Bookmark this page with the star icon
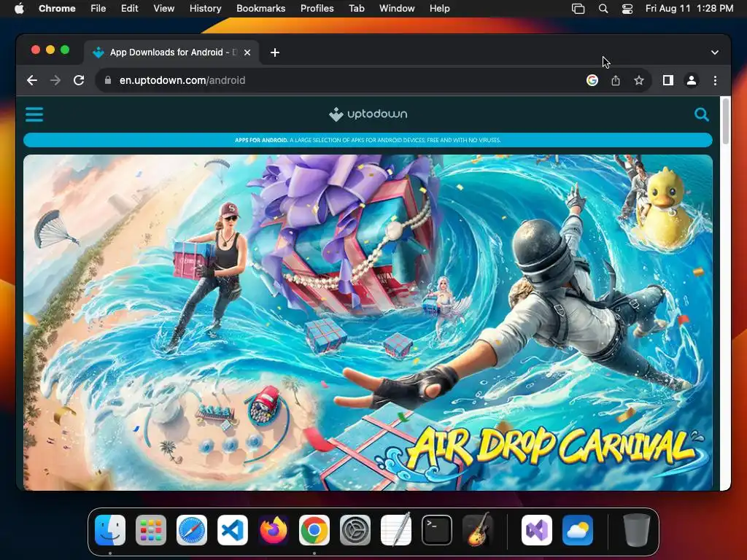The image size is (747, 560). coord(639,80)
